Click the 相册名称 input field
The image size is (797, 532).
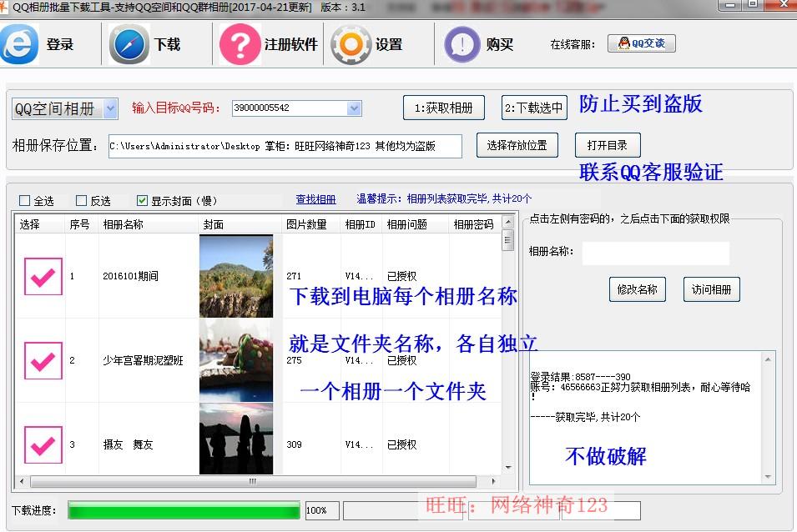point(656,253)
